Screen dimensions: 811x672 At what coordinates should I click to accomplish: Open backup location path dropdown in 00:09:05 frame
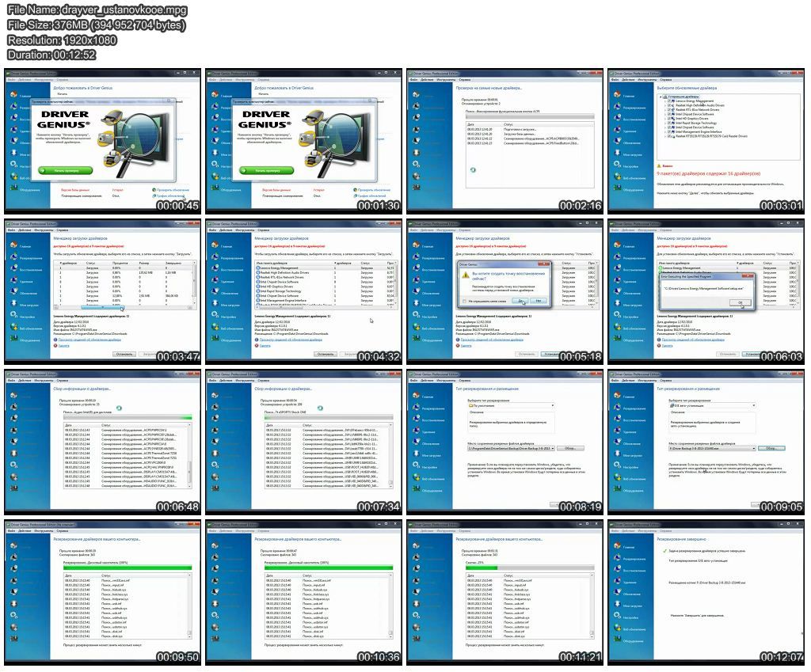pyautogui.click(x=755, y=448)
